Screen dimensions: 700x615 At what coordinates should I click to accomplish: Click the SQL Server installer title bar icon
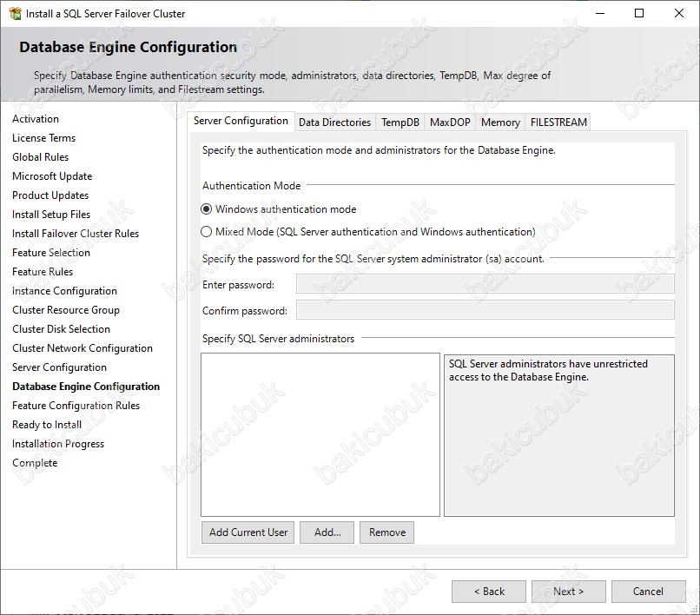[15, 13]
